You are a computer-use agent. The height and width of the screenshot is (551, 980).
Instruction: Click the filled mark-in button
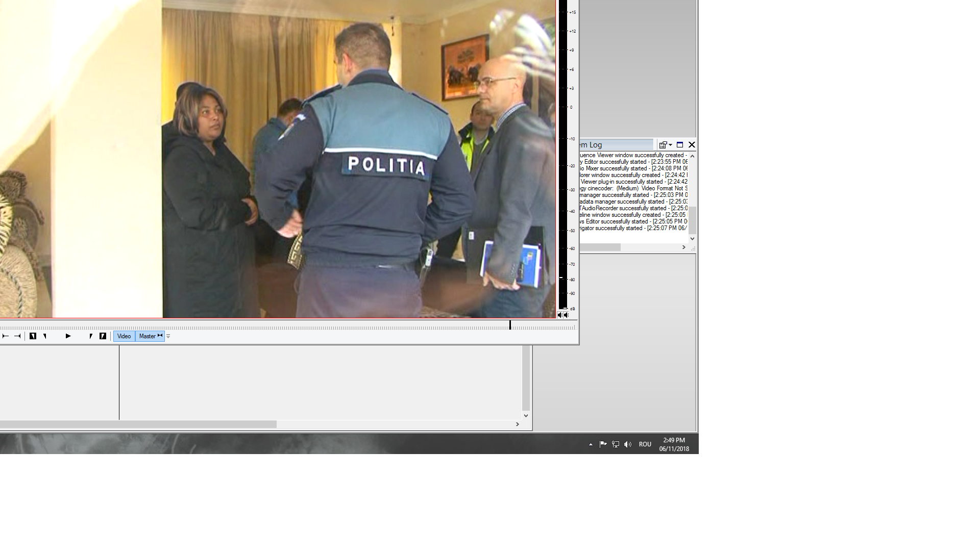click(33, 336)
